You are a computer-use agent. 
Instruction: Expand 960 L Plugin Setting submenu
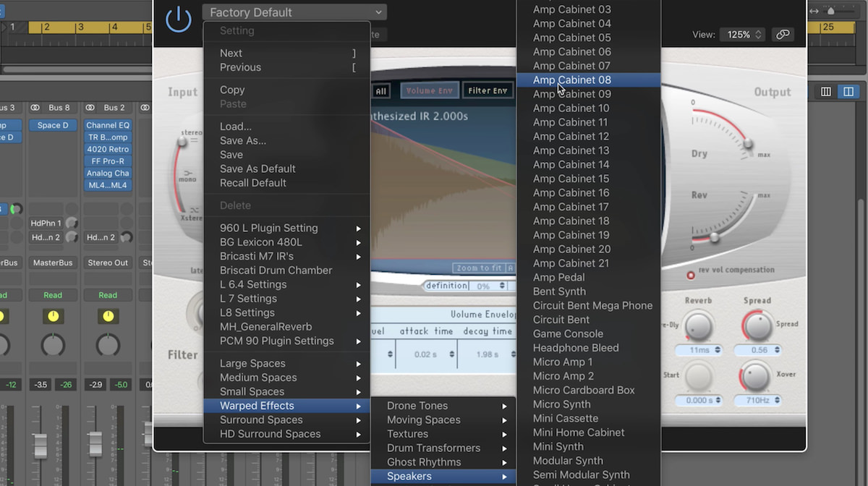coord(287,228)
